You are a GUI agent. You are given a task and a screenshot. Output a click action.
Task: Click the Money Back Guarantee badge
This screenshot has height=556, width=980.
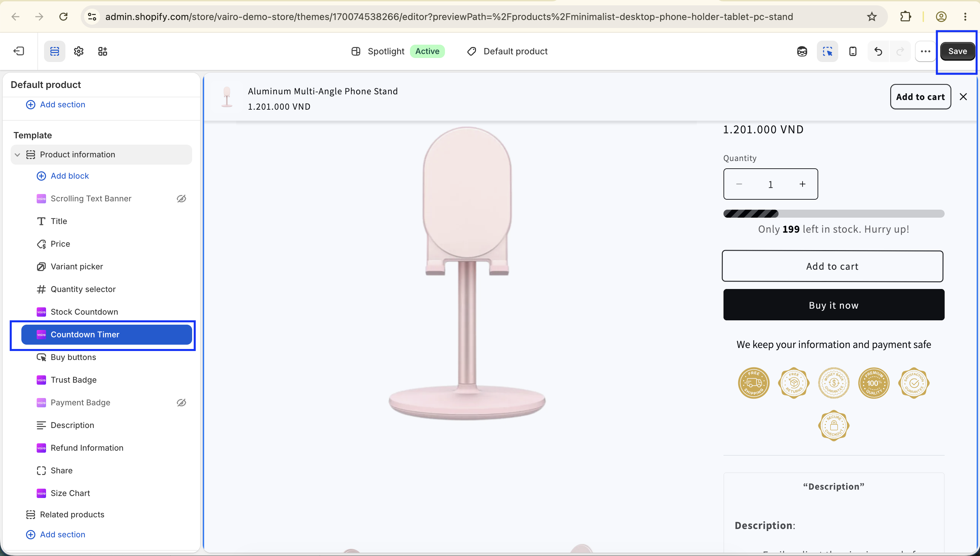(x=834, y=383)
